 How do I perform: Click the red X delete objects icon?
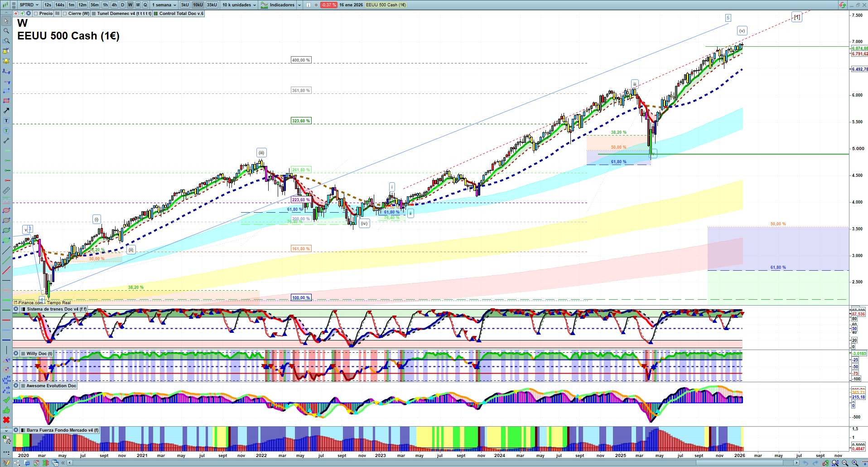pyautogui.click(x=6, y=420)
